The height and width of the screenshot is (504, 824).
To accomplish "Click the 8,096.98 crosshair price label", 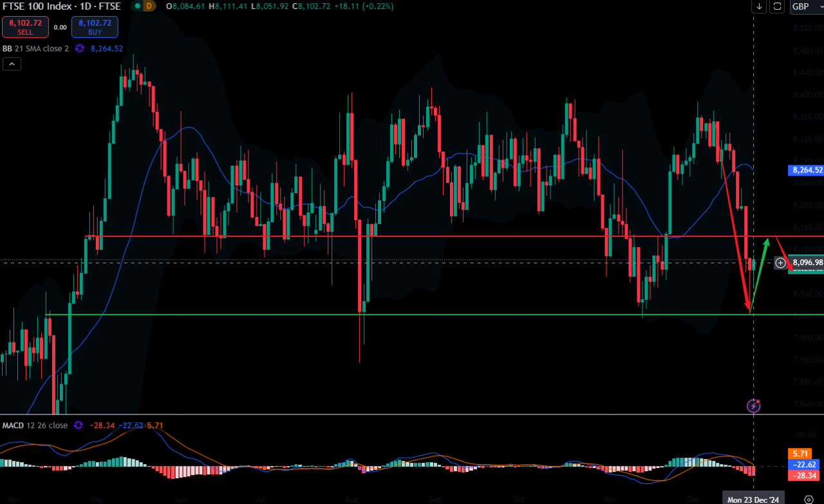I will point(807,263).
